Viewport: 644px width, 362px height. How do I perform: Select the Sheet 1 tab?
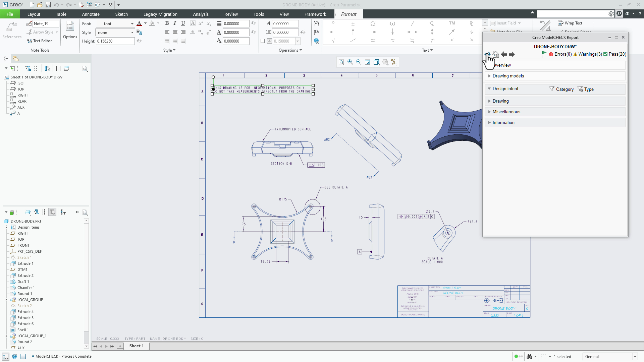(x=137, y=346)
